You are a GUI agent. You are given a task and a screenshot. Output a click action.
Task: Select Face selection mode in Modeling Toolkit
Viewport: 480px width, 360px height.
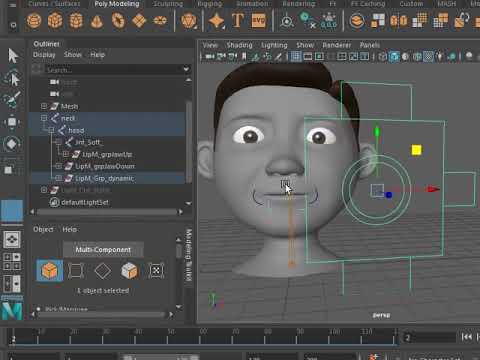(x=129, y=270)
